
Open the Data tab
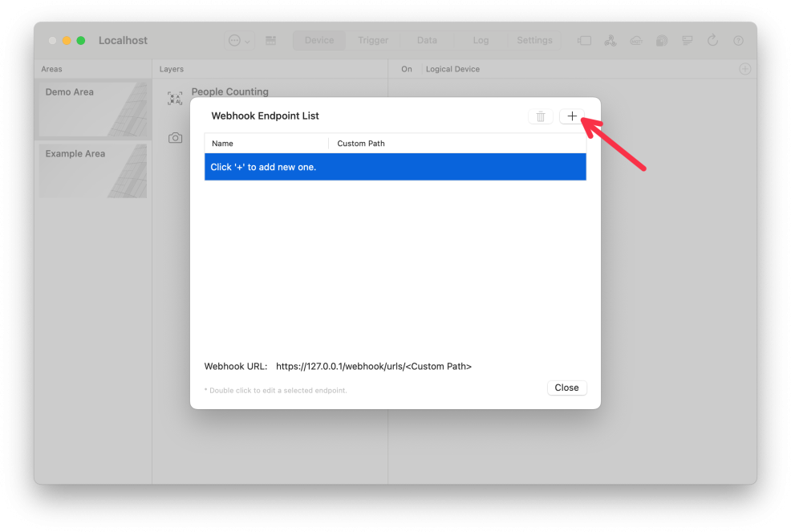coord(427,40)
